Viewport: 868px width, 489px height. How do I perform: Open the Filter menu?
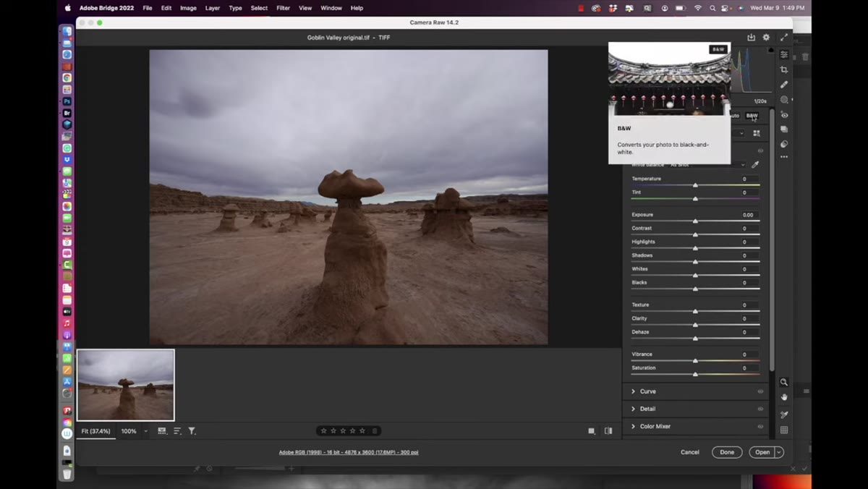point(283,8)
